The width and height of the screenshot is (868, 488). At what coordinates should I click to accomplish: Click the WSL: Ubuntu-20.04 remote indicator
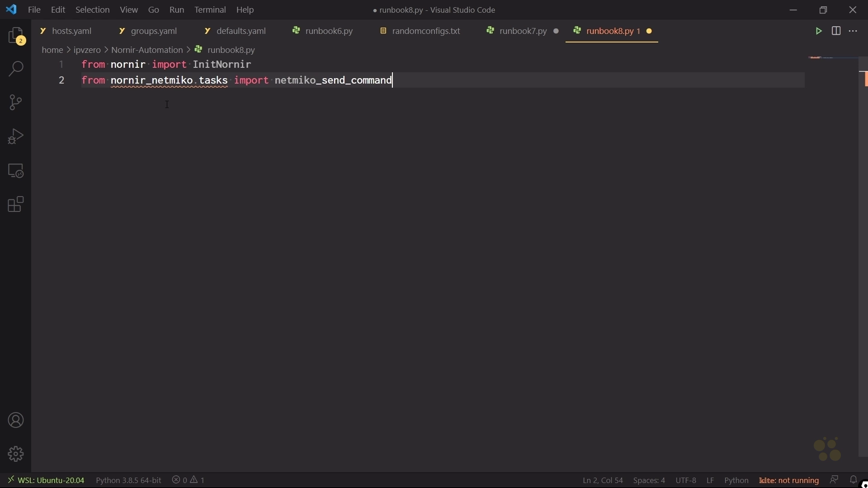pos(45,480)
